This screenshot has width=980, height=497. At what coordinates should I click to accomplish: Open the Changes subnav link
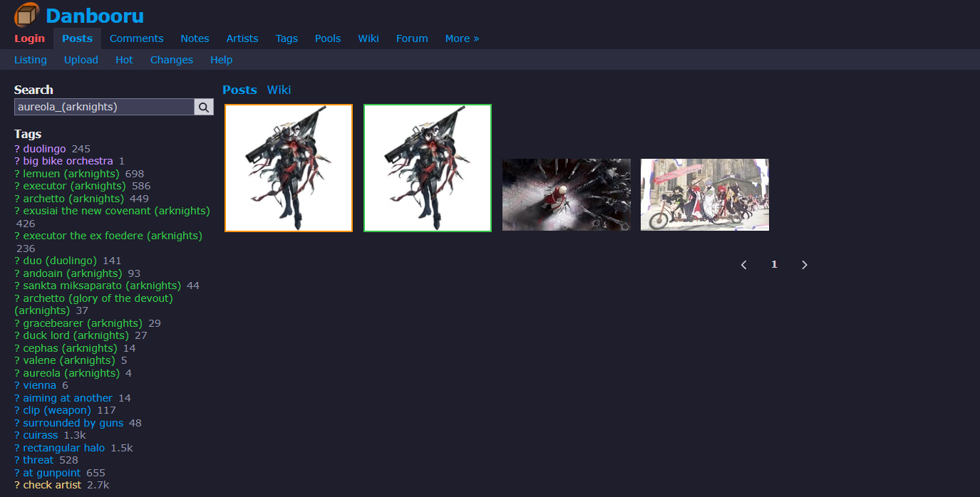tap(172, 60)
